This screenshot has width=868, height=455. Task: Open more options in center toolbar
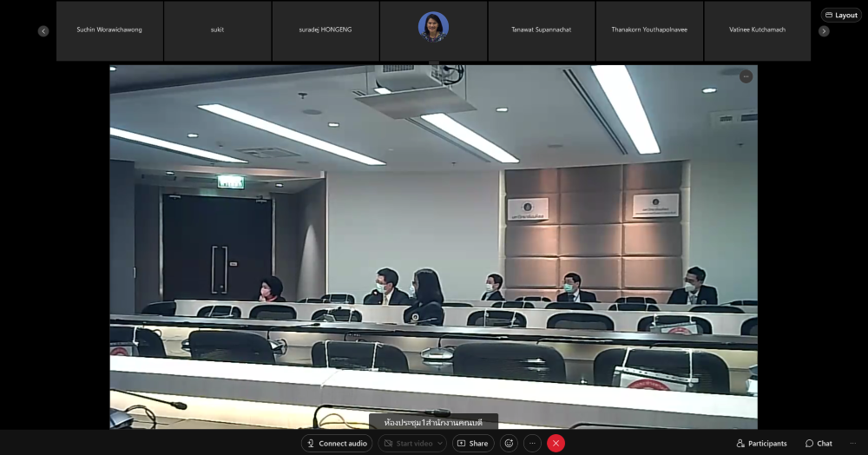coord(532,443)
